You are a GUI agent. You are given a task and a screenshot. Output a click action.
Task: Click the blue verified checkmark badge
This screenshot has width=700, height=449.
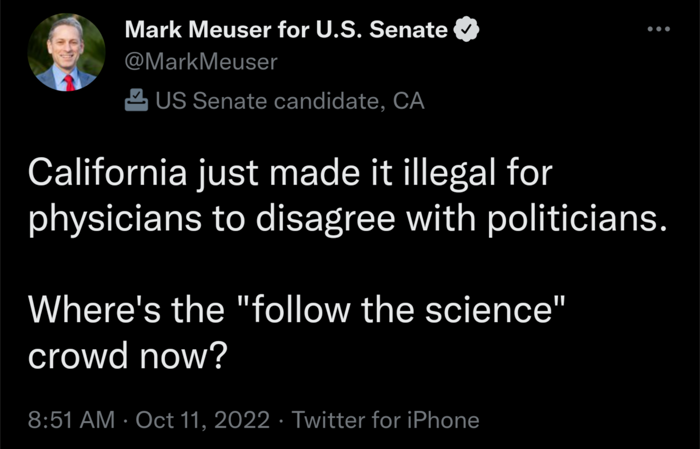466,31
